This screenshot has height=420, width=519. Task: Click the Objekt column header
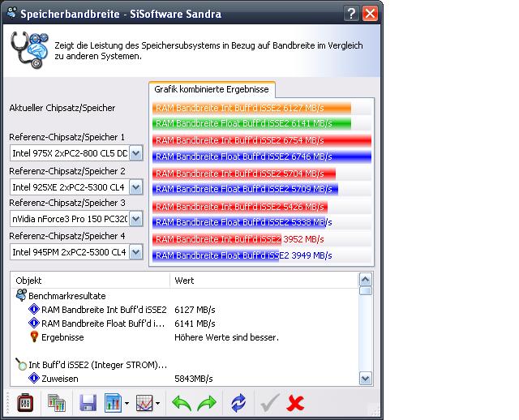pos(90,281)
